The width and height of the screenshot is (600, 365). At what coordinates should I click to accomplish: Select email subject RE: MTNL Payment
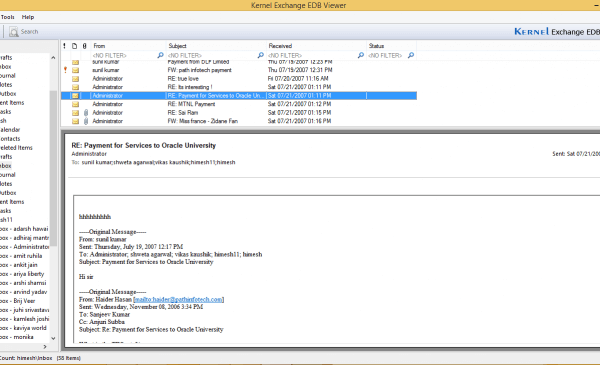coord(191,104)
